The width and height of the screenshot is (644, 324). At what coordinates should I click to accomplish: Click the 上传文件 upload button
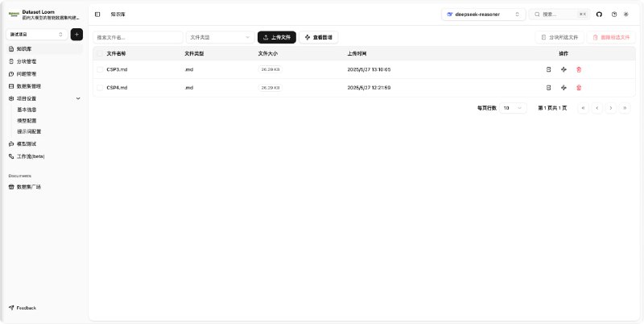[277, 37]
